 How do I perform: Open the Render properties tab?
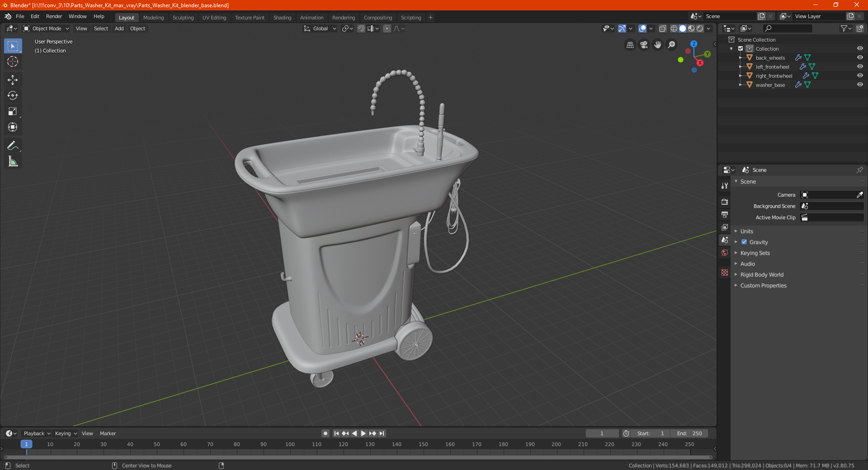[x=725, y=202]
